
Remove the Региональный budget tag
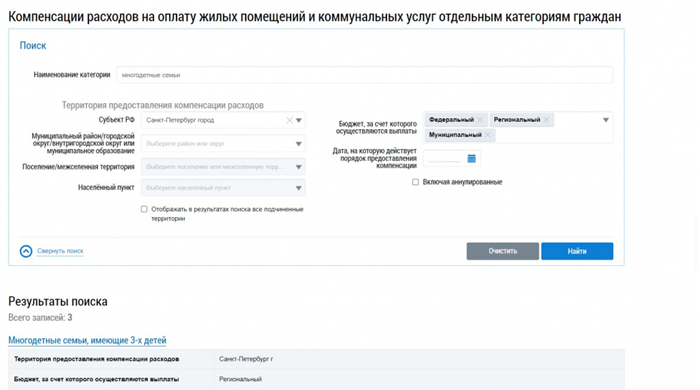546,120
